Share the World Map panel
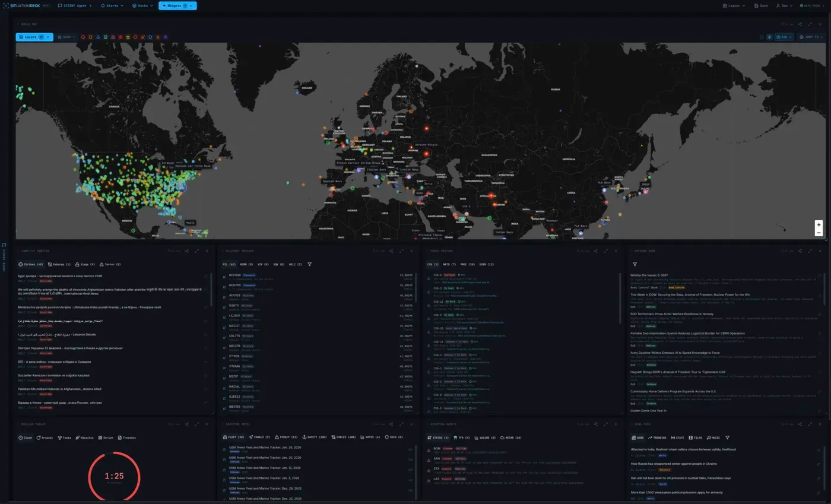 [x=800, y=24]
